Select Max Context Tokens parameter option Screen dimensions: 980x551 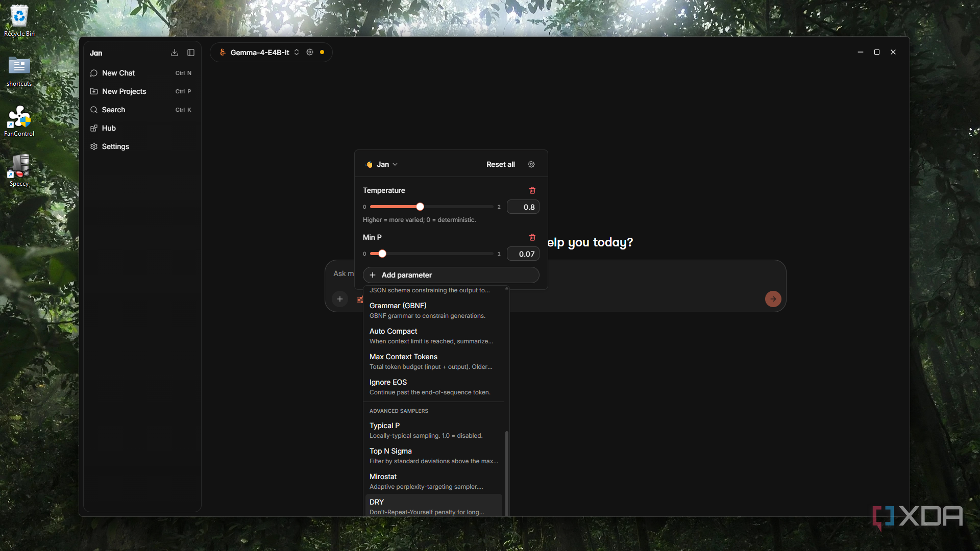click(x=434, y=361)
